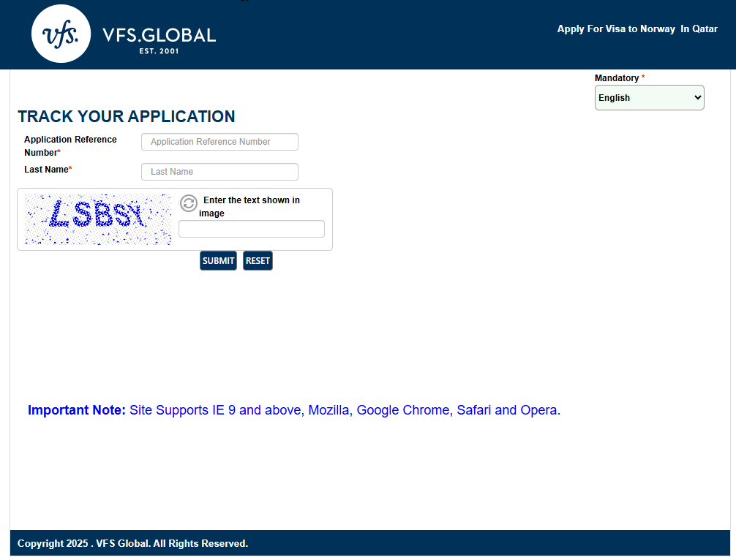The height and width of the screenshot is (560, 736).
Task: Click the VFS.GLOBAL EST. 2001 wordmark
Action: click(159, 40)
